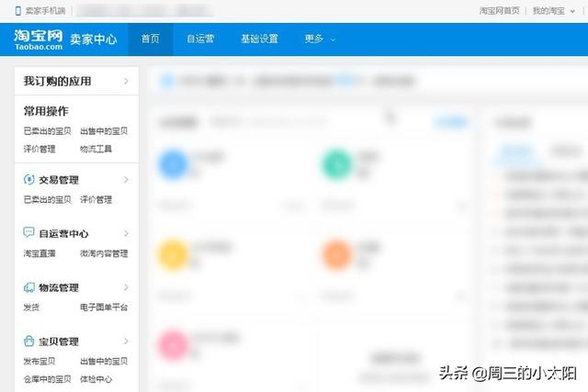
Task: Click the yellow circular dashboard icon
Action: tap(174, 255)
